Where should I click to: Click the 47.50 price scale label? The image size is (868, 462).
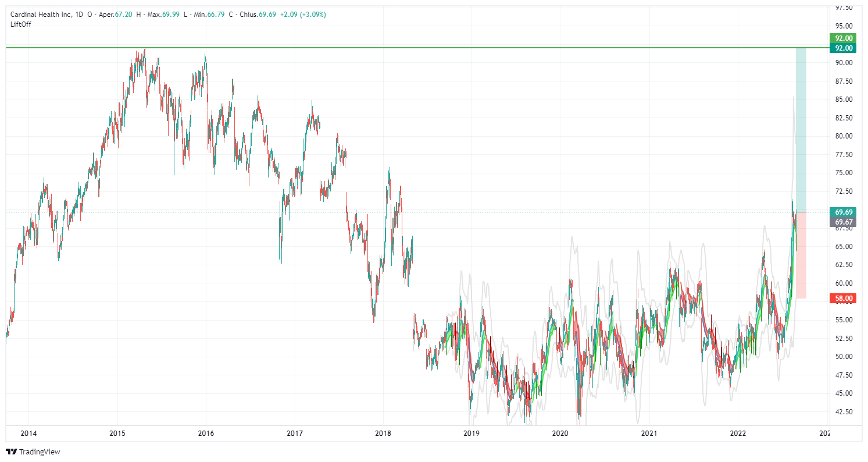[x=844, y=375]
